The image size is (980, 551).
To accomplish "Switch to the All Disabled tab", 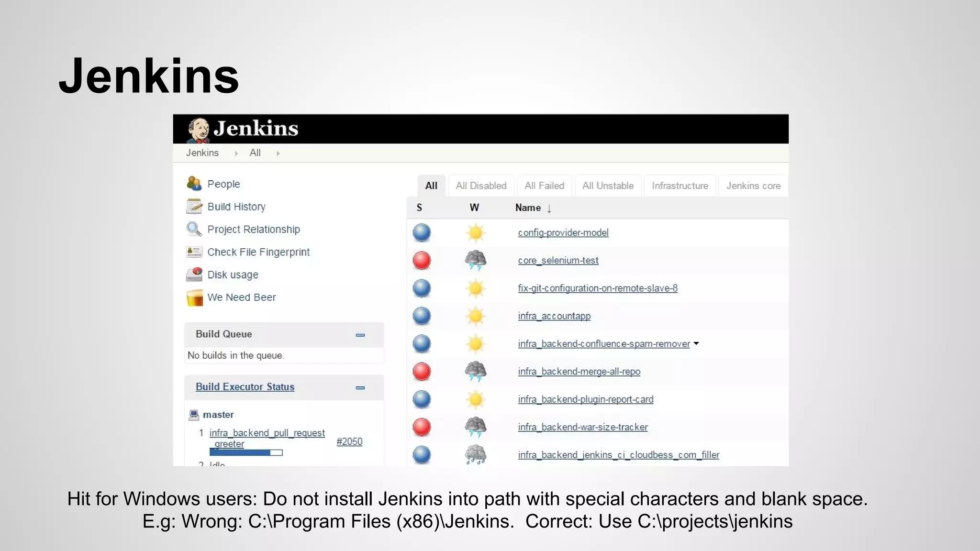I will [481, 186].
